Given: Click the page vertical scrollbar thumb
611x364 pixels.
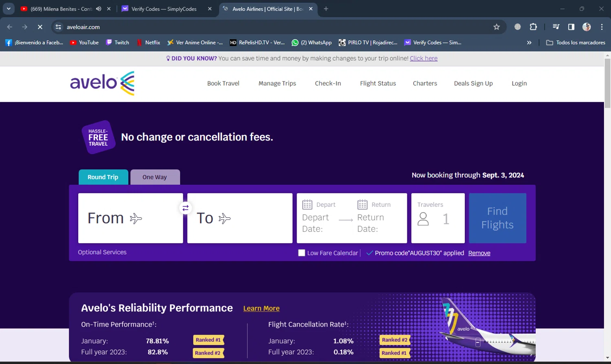Looking at the screenshot, I should coord(607,83).
